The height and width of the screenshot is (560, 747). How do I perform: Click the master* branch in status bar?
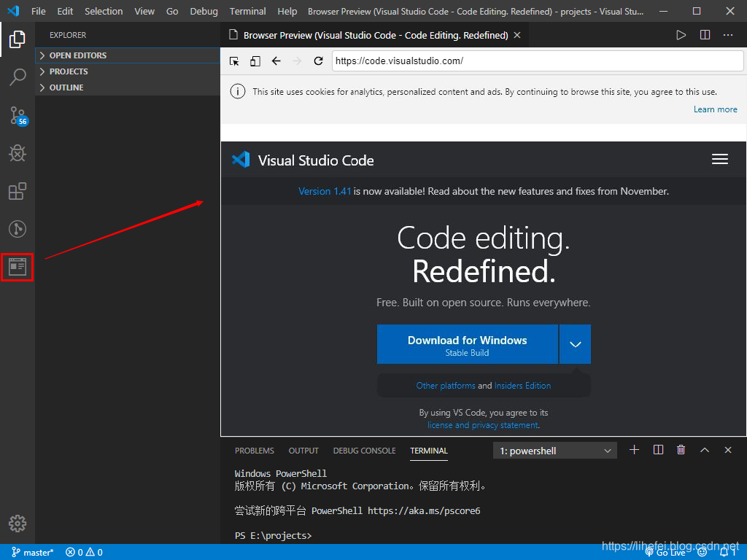tap(32, 553)
